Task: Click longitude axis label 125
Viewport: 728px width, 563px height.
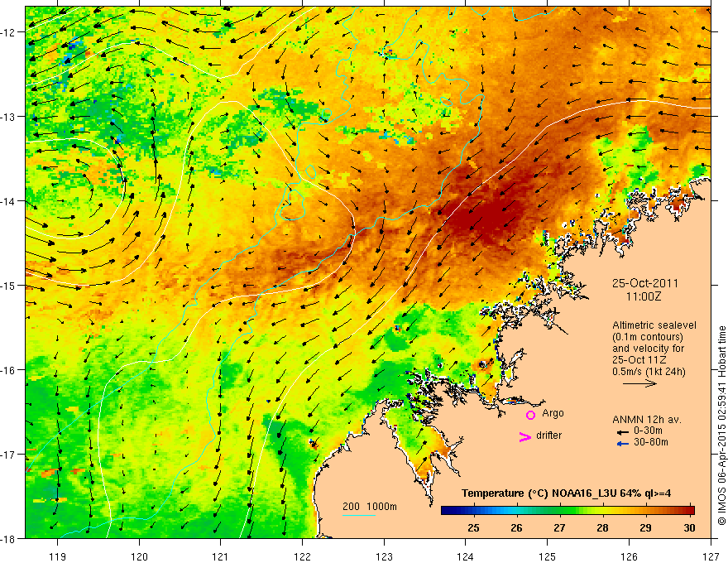Action: click(x=548, y=556)
